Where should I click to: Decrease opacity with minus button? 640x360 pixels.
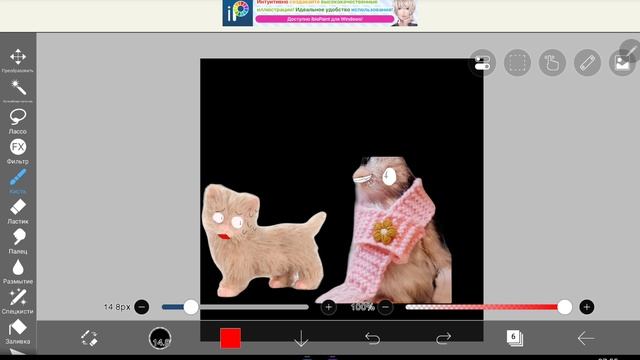tap(385, 307)
